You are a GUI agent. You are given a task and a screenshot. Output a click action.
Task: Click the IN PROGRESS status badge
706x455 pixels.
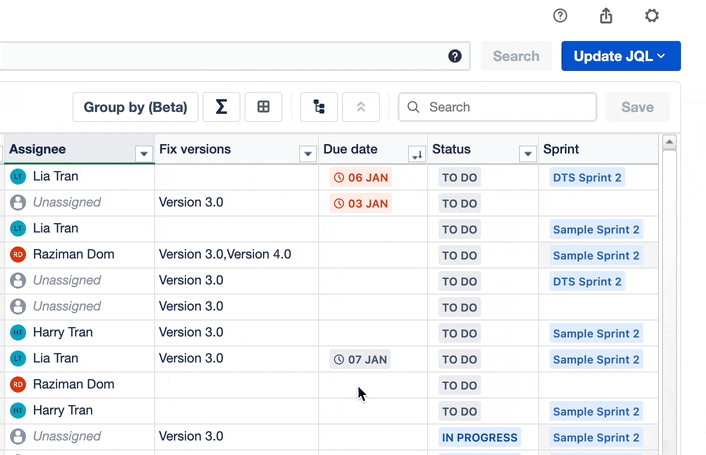tap(480, 438)
